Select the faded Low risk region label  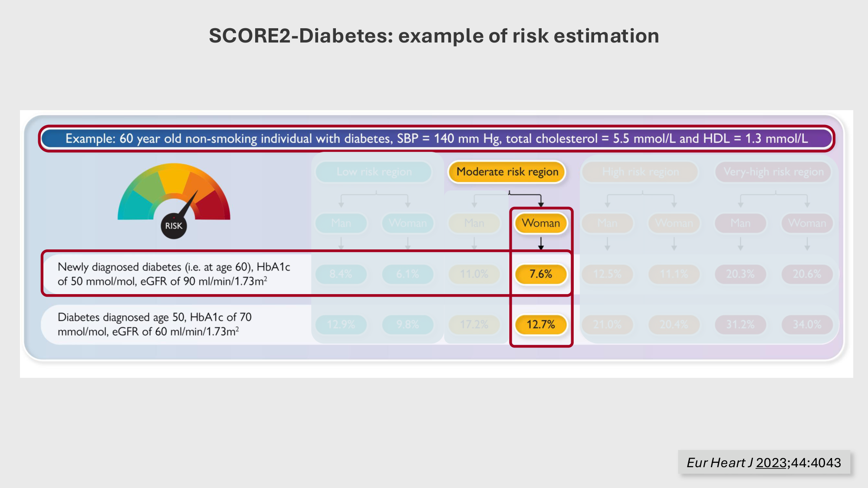(x=374, y=172)
